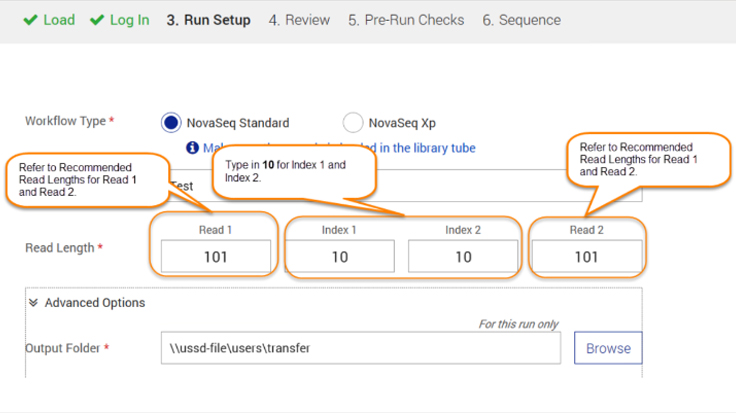Image resolution: width=736 pixels, height=413 pixels.
Task: Select the NovaSeq Standard radio button
Action: [171, 123]
